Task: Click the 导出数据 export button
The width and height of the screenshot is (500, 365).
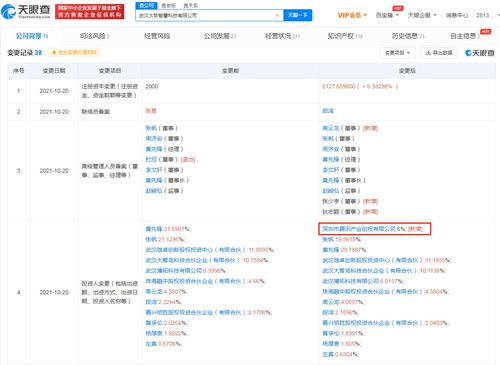Action: click(x=439, y=53)
